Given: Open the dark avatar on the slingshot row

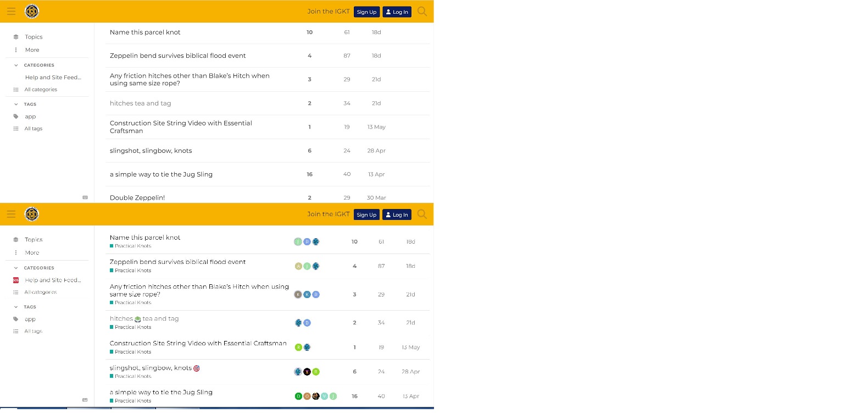Looking at the screenshot, I should 307,372.
